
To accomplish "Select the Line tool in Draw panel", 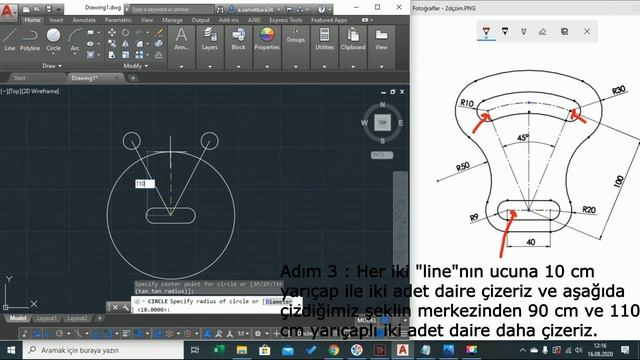I will coord(9,40).
